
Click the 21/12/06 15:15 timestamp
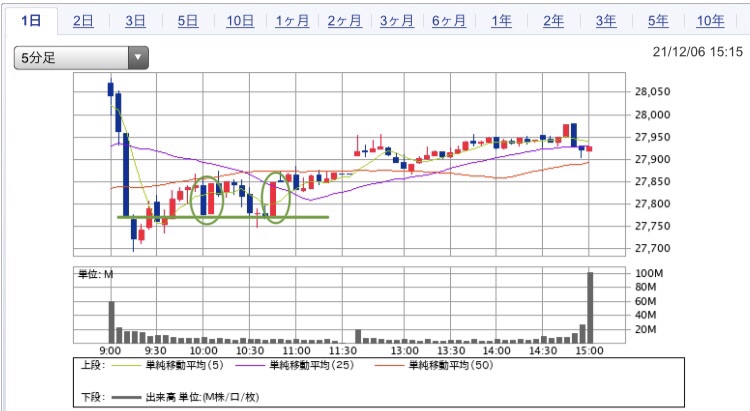[x=698, y=52]
